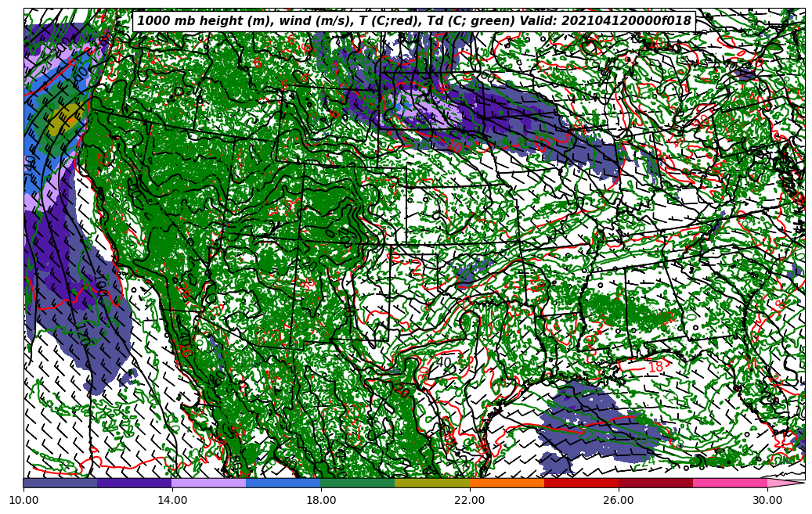The image size is (812, 514).
Task: Click the olive shaded patch off the northwest coast
Action: 64,123
